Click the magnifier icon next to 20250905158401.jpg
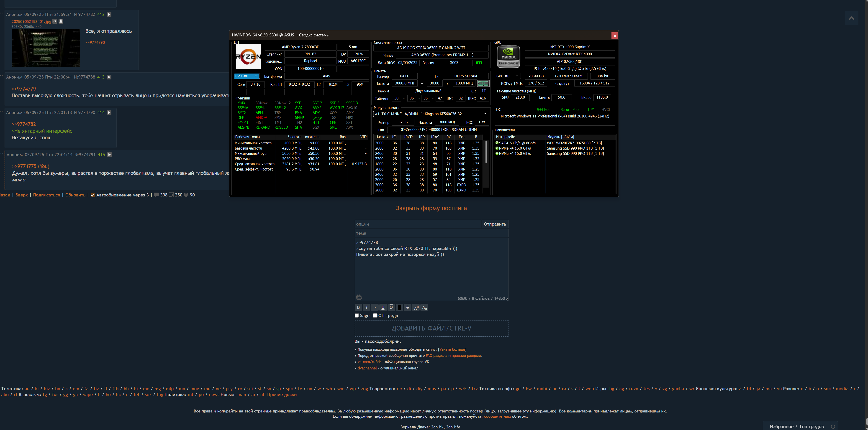This screenshot has height=430, width=868. point(55,21)
